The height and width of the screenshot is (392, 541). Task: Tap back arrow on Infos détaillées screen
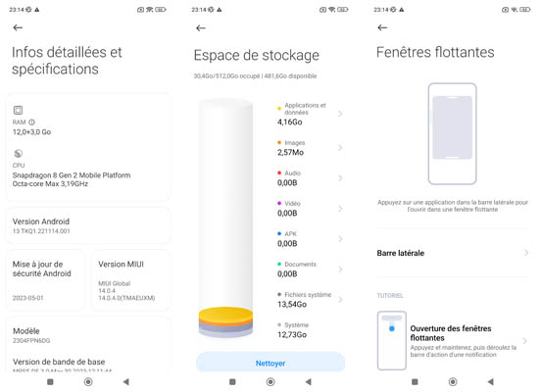pyautogui.click(x=18, y=27)
